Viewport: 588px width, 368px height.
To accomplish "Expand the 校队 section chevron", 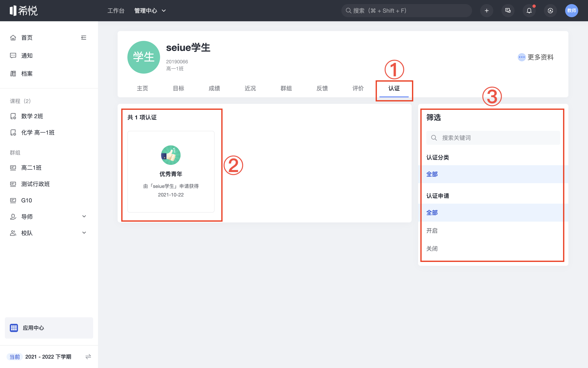I will 84,233.
